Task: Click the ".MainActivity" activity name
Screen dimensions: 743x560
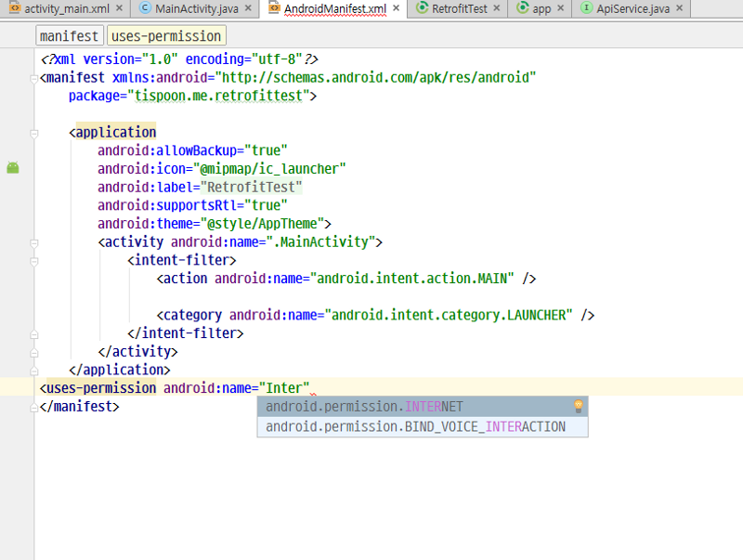Action: (320, 242)
